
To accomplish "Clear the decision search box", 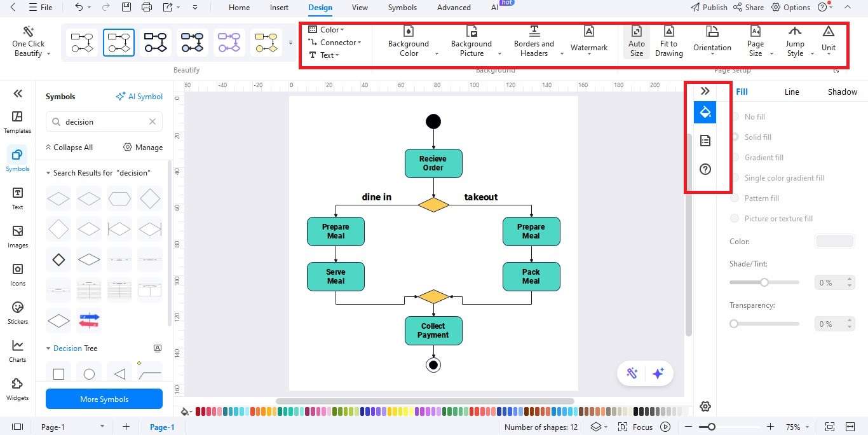I will [152, 121].
